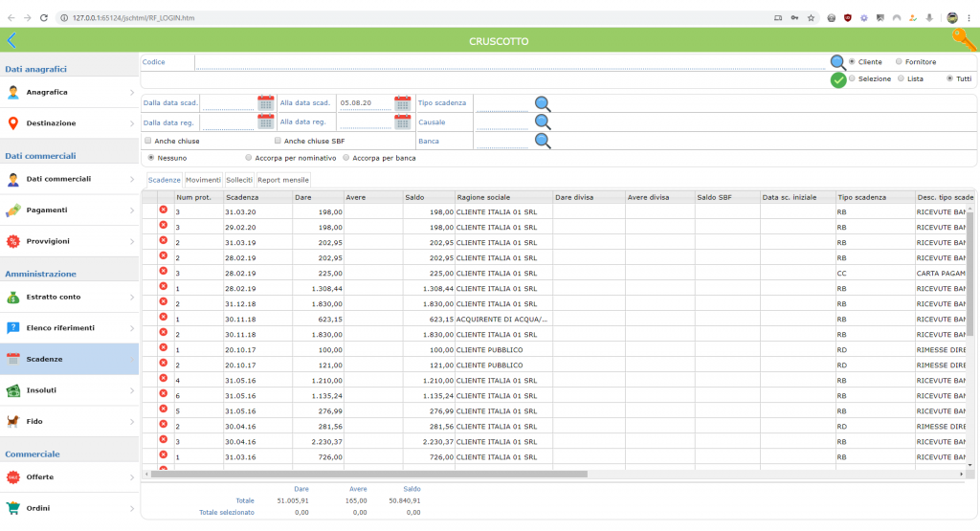Expand Pagamenti with its chevron
The width and height of the screenshot is (980, 531).
coord(132,210)
